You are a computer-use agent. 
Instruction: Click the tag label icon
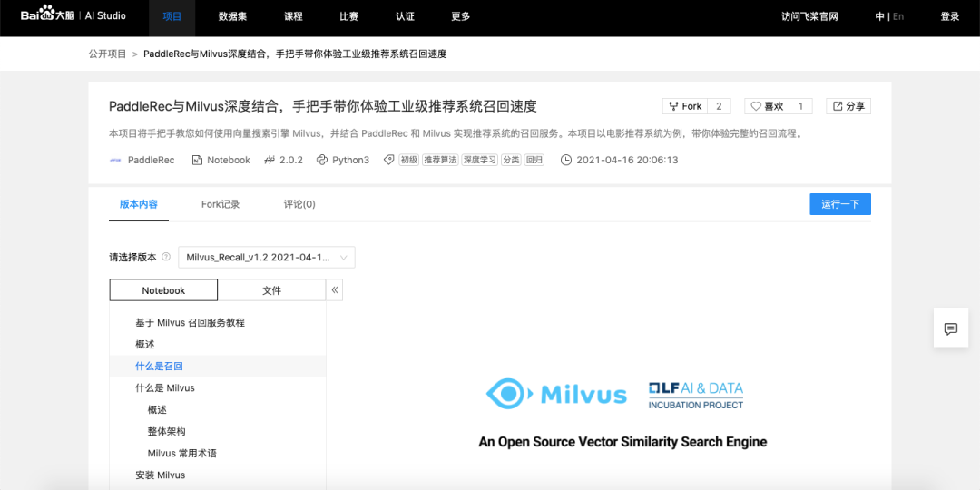389,160
